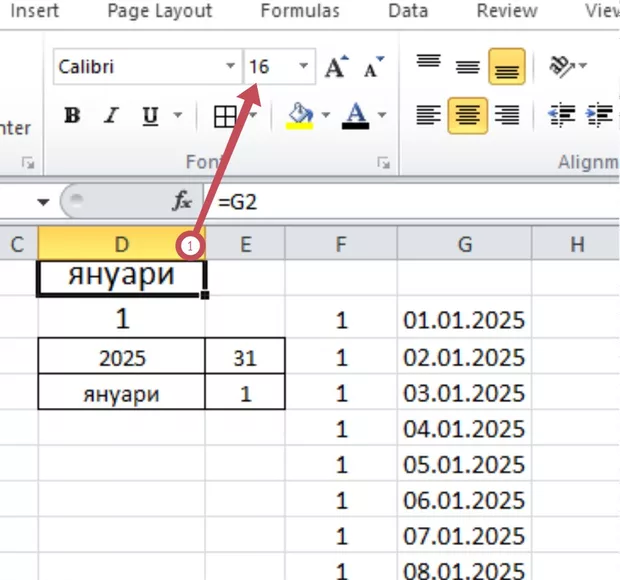The image size is (620, 580).
Task: Switch to the Formulas tab
Action: [x=299, y=12]
